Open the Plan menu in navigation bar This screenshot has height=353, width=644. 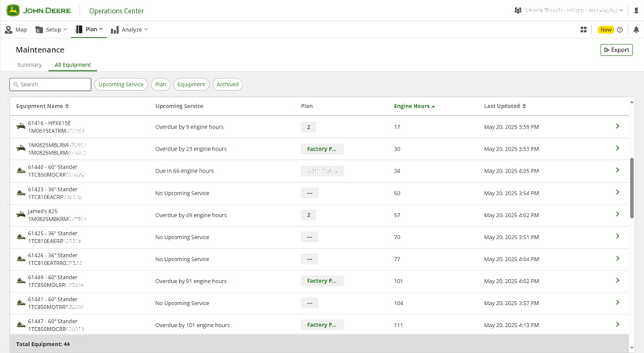[x=90, y=30]
